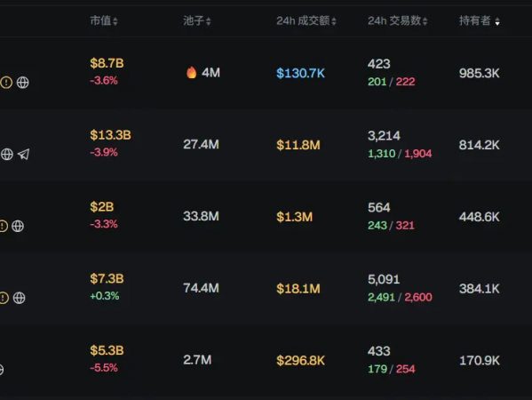Screen dimensions: 532x400
Task: Open website globe icon in $8.7B row
Action: tap(23, 82)
